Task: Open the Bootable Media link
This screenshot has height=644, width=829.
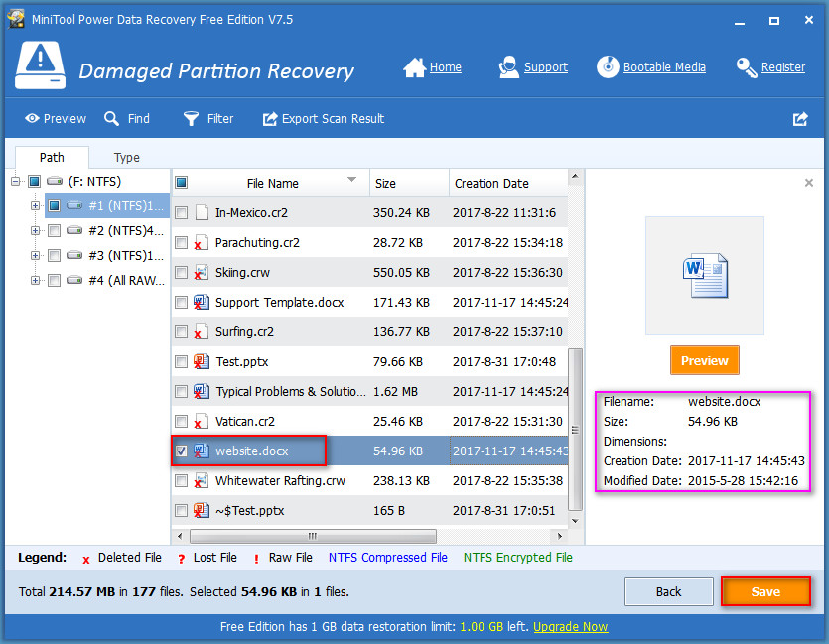Action: tap(664, 67)
